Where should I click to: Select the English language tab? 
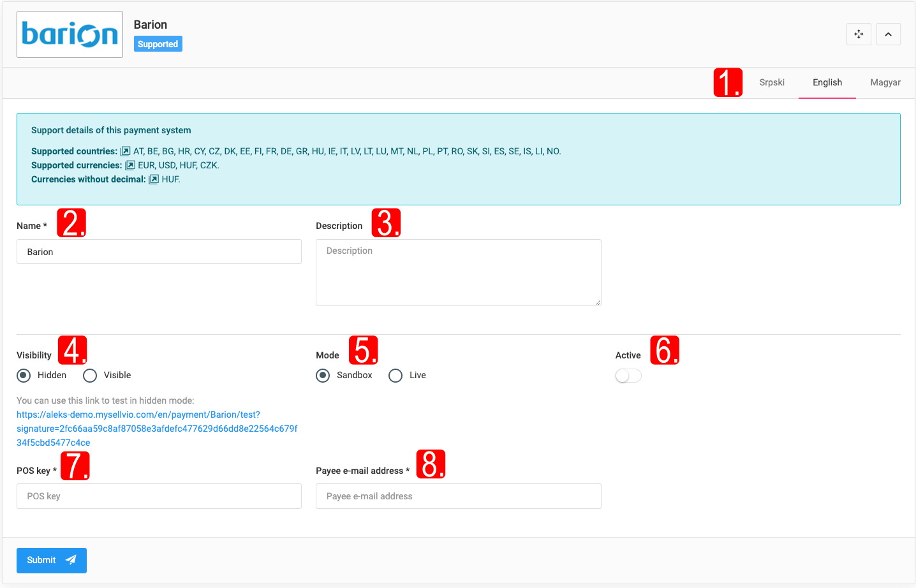(x=827, y=83)
